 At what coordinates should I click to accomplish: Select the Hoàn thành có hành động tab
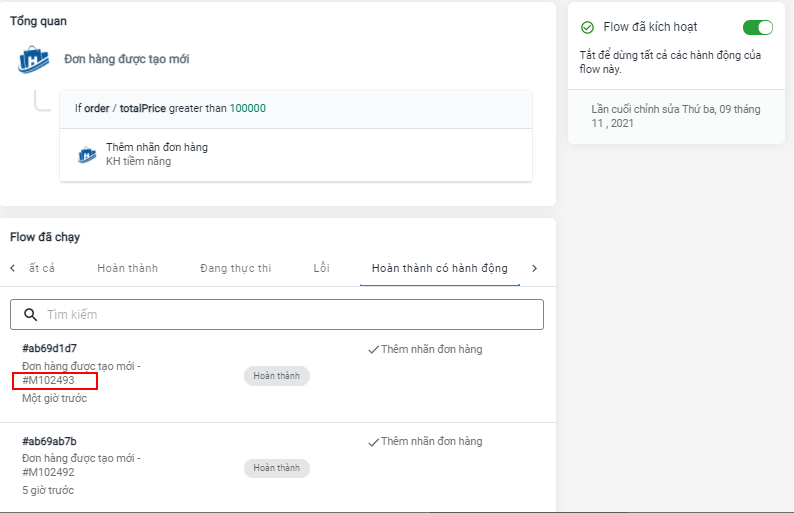[x=439, y=268]
